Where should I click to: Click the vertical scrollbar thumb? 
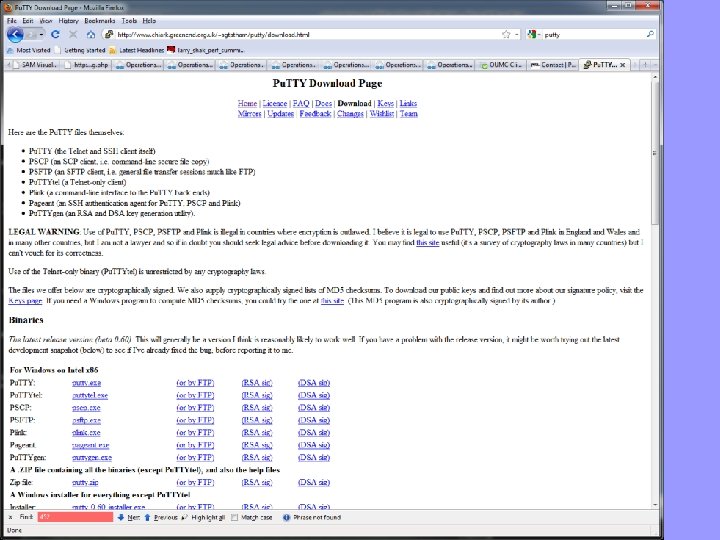655,152
